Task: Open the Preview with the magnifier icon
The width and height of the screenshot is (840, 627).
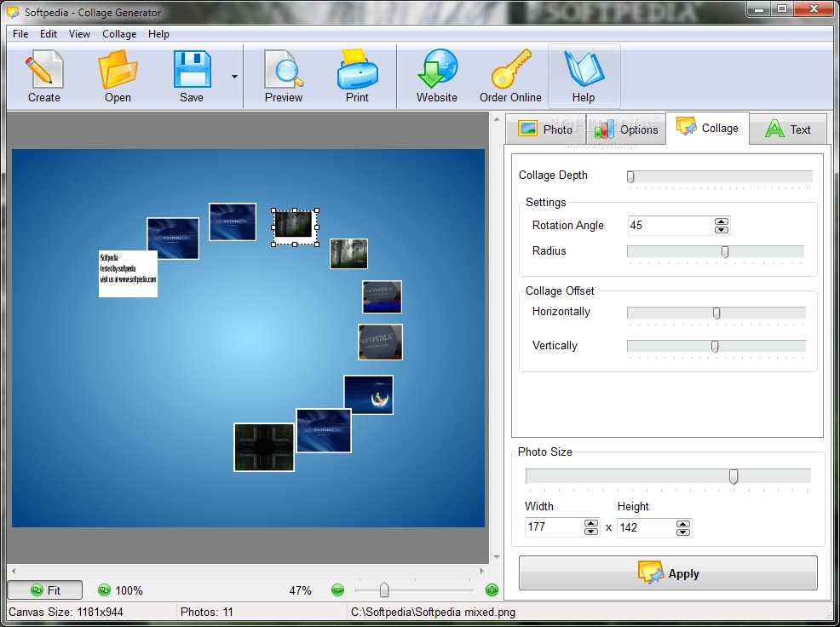Action: [283, 75]
